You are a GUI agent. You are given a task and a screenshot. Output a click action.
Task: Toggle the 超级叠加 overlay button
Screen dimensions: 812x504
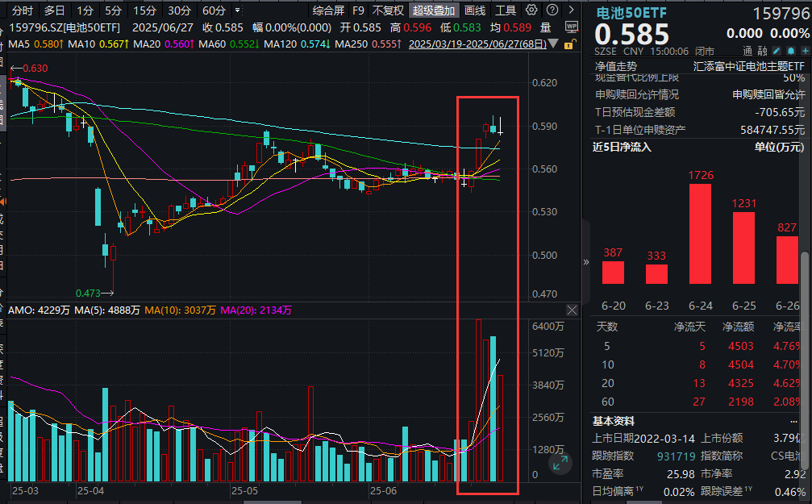point(434,10)
